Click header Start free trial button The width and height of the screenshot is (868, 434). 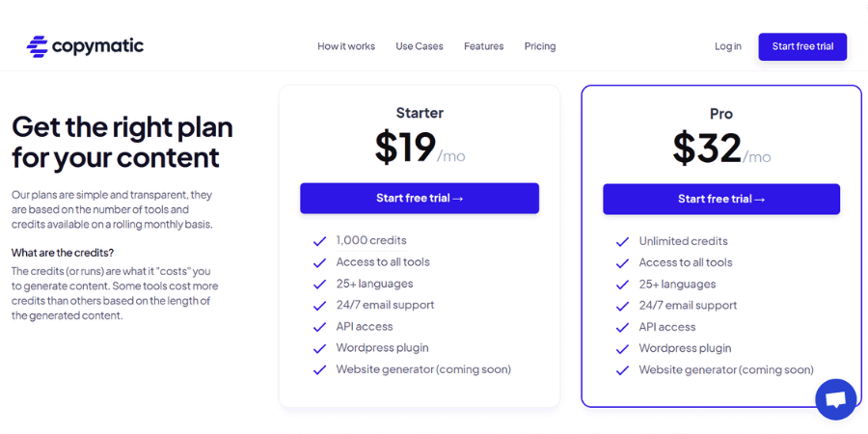click(x=802, y=46)
